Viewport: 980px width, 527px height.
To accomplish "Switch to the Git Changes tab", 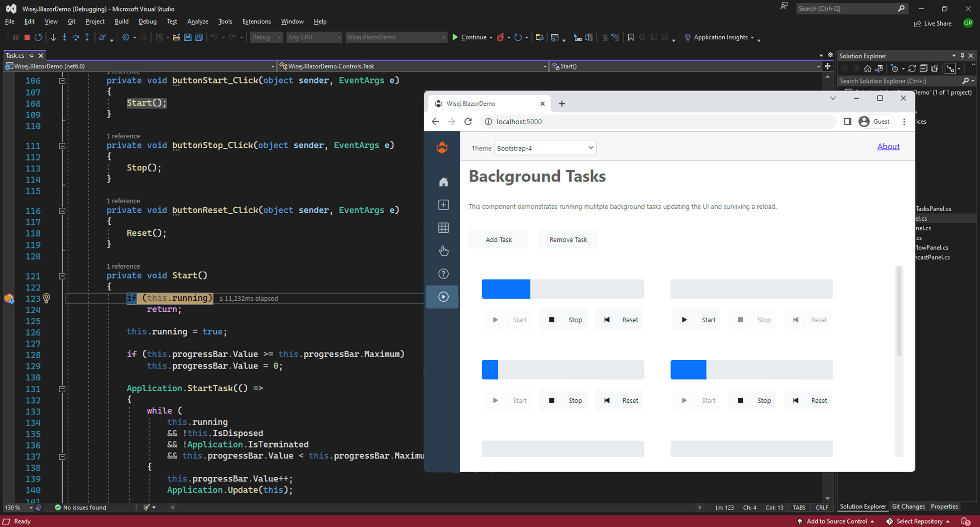I will pos(908,506).
